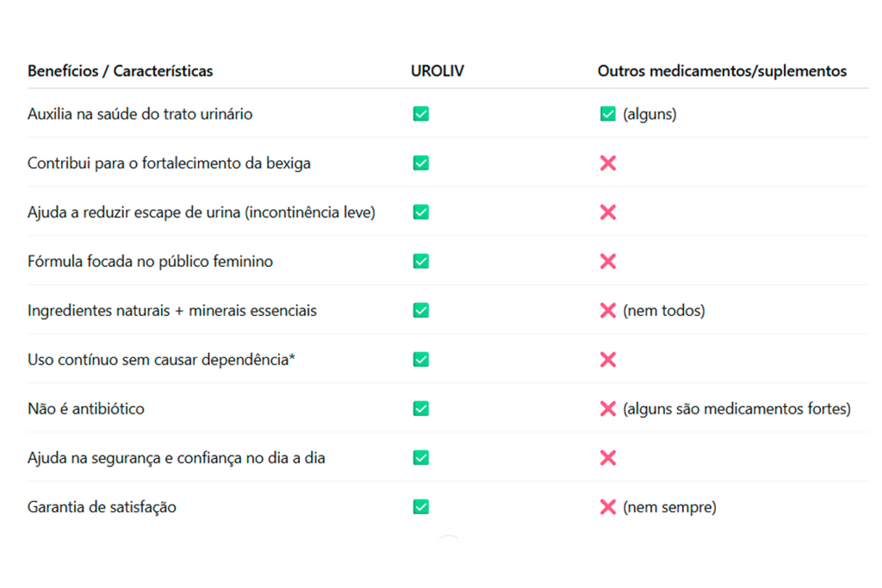This screenshot has width=882, height=588.
Task: Click the red X beside "(nem sempre)"
Action: [x=607, y=507]
